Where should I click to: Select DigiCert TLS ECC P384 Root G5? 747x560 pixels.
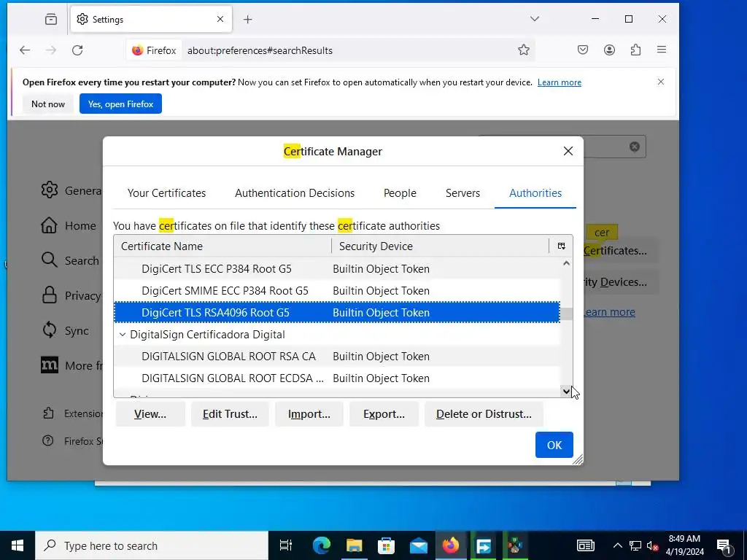337,268
